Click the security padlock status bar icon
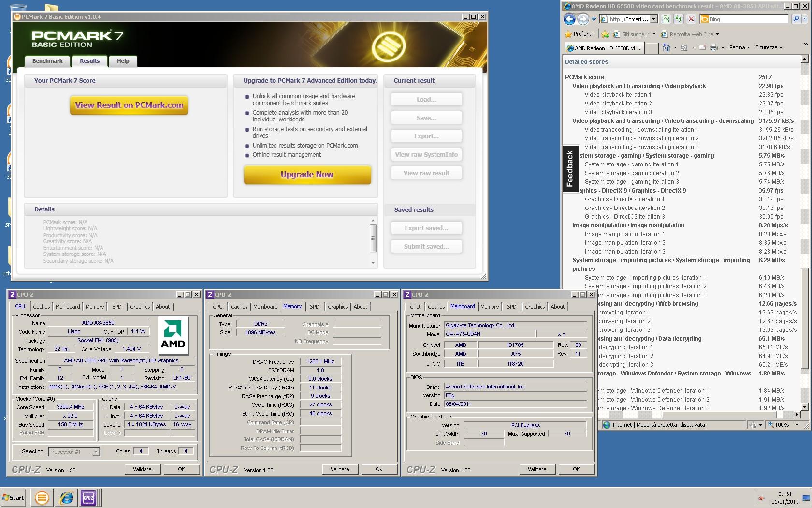The width and height of the screenshot is (812, 508). pos(753,425)
